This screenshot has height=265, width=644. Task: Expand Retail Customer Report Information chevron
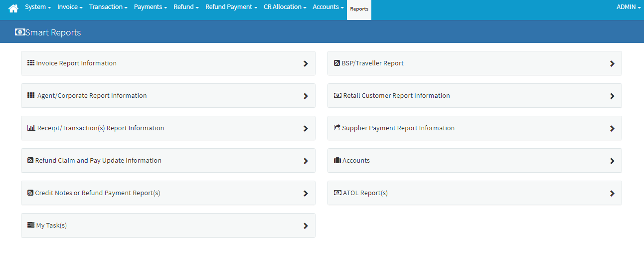click(612, 96)
